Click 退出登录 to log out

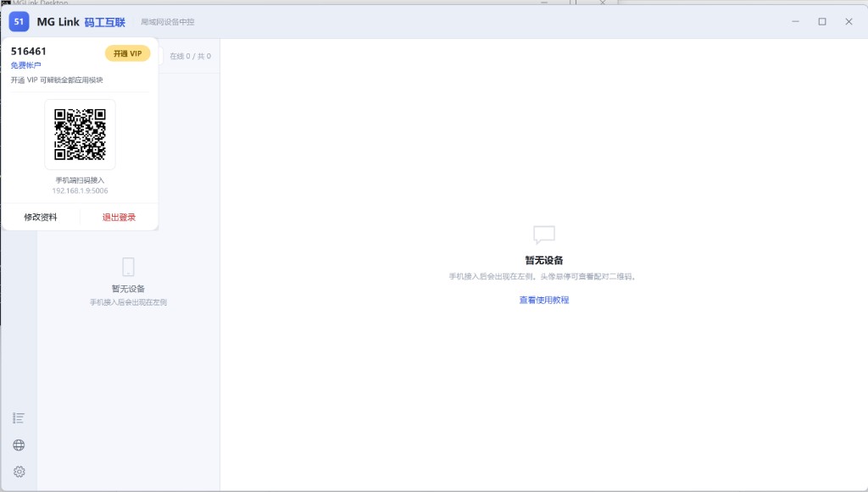(x=119, y=218)
